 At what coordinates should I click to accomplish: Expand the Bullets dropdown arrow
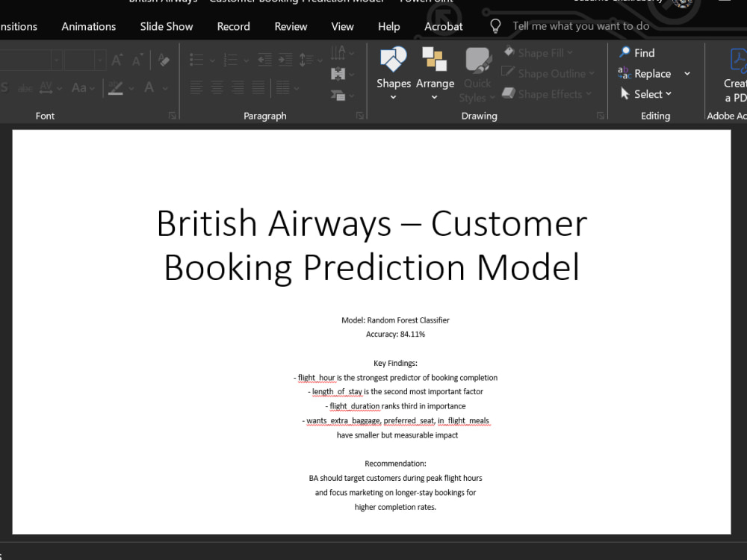(212, 60)
